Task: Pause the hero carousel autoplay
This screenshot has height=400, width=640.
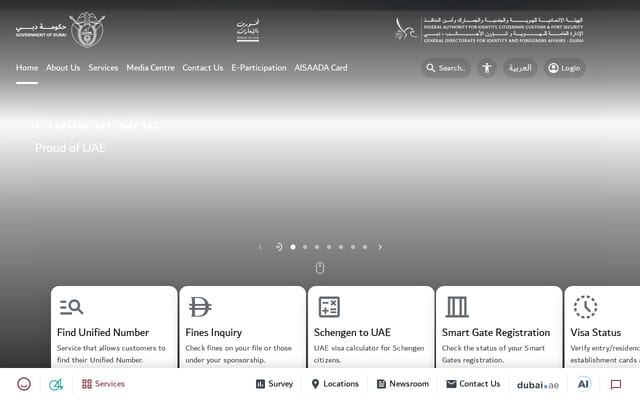Action: [x=279, y=247]
